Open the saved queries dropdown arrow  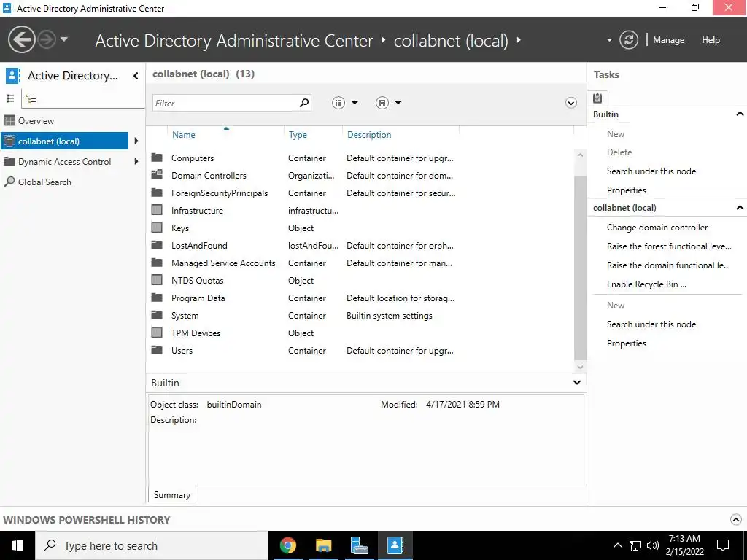tap(398, 102)
